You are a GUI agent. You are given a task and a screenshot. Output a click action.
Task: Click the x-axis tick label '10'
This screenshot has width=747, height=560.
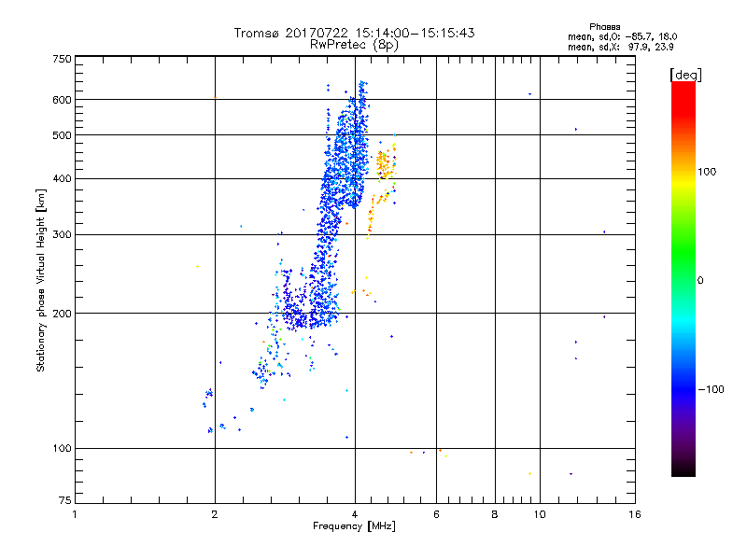pyautogui.click(x=540, y=514)
